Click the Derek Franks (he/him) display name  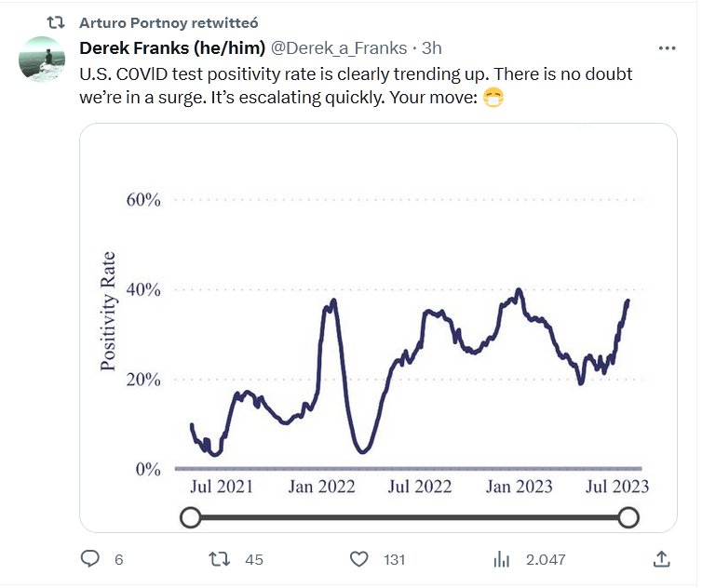click(173, 47)
